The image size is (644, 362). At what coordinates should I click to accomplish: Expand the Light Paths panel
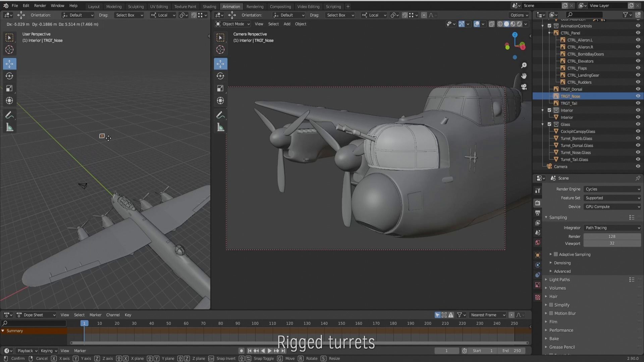(559, 280)
